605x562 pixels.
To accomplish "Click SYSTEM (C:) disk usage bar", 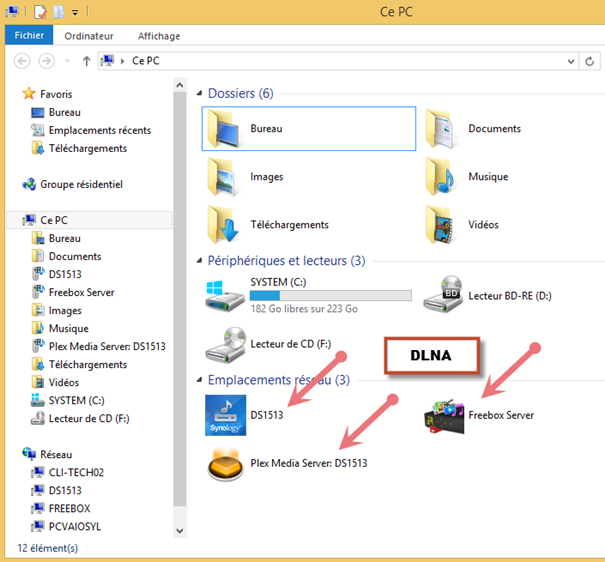I will point(331,295).
